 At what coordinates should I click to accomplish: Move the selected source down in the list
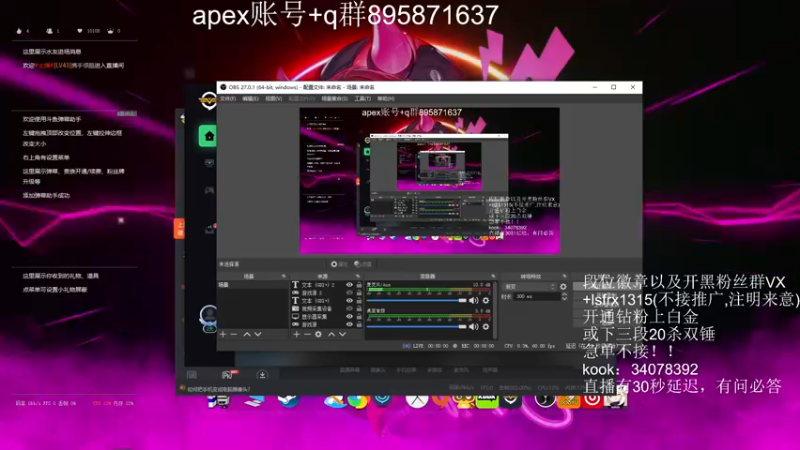pos(342,334)
